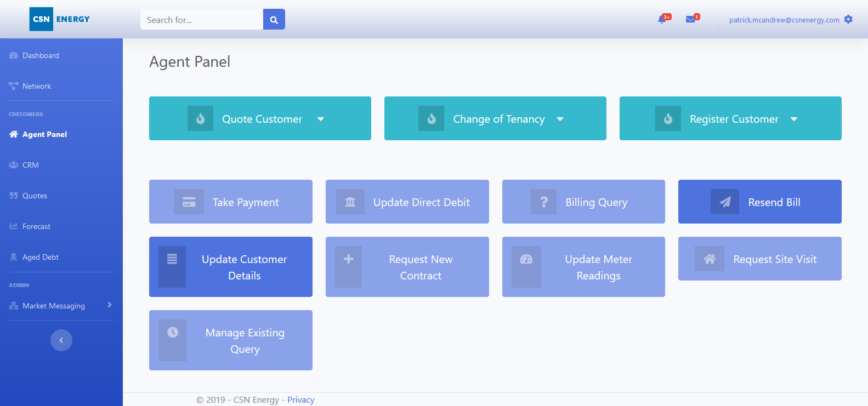This screenshot has height=406, width=868.
Task: Click the paper plane Resend Bill icon
Action: pos(725,202)
